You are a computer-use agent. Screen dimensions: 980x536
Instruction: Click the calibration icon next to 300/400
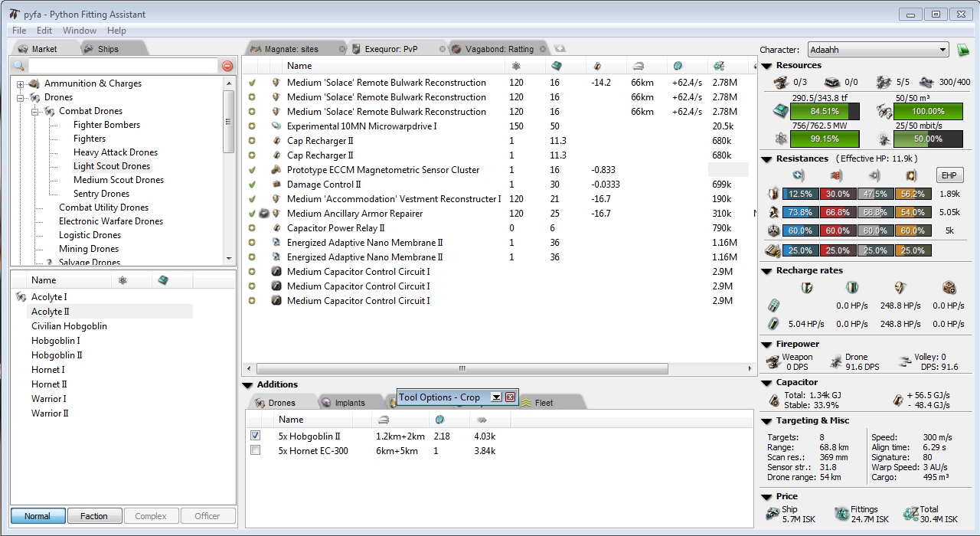pos(926,82)
